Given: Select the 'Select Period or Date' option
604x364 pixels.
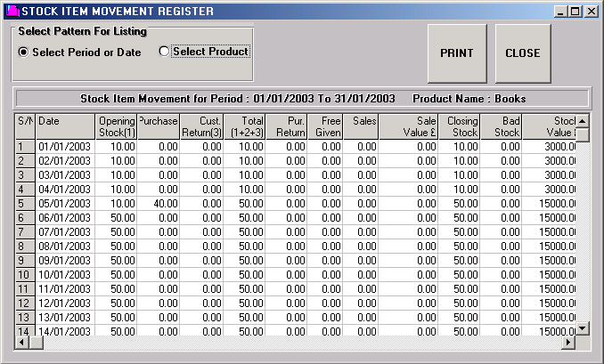Looking at the screenshot, I should [24, 53].
